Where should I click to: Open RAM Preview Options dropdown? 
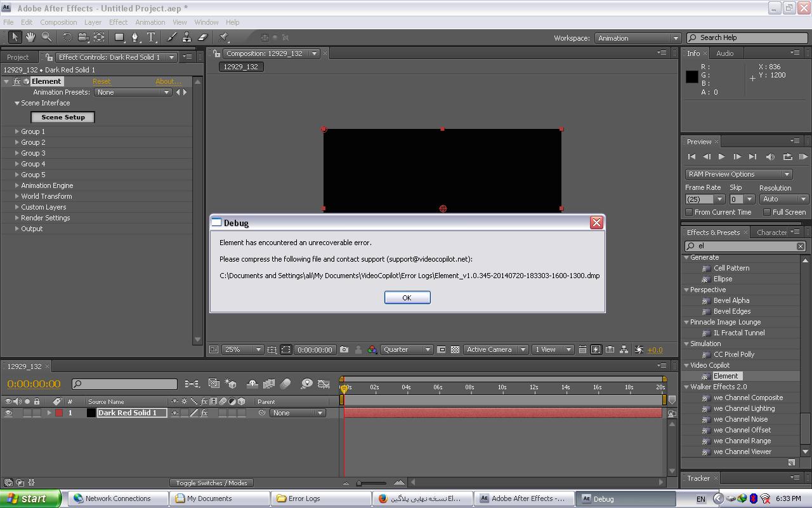pyautogui.click(x=738, y=174)
